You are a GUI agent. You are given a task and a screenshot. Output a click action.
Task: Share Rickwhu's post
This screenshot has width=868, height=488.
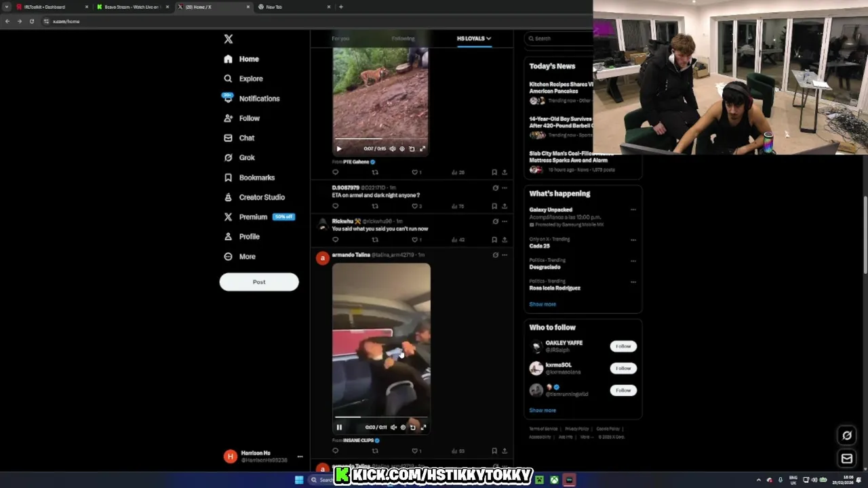coord(504,239)
